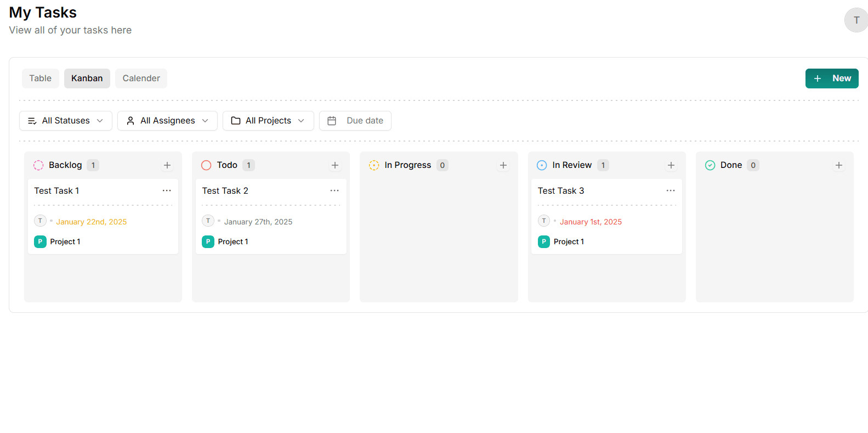This screenshot has height=433, width=868.
Task: Click the Project 1 badge icon on Test Task 2
Action: (208, 241)
